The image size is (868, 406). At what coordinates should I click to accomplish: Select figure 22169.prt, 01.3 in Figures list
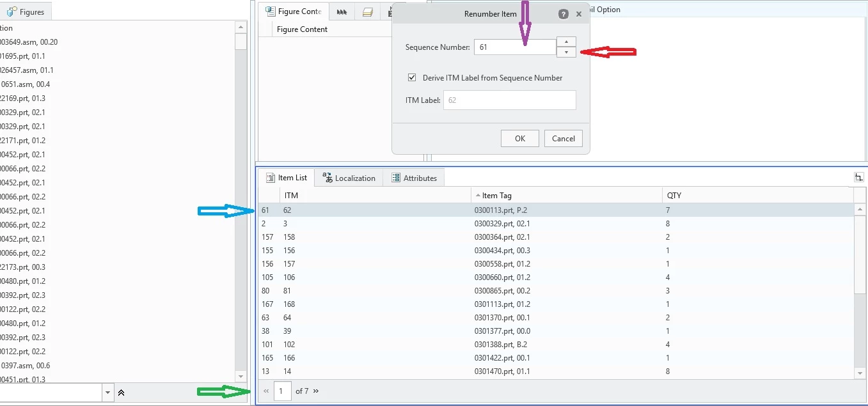(x=117, y=98)
